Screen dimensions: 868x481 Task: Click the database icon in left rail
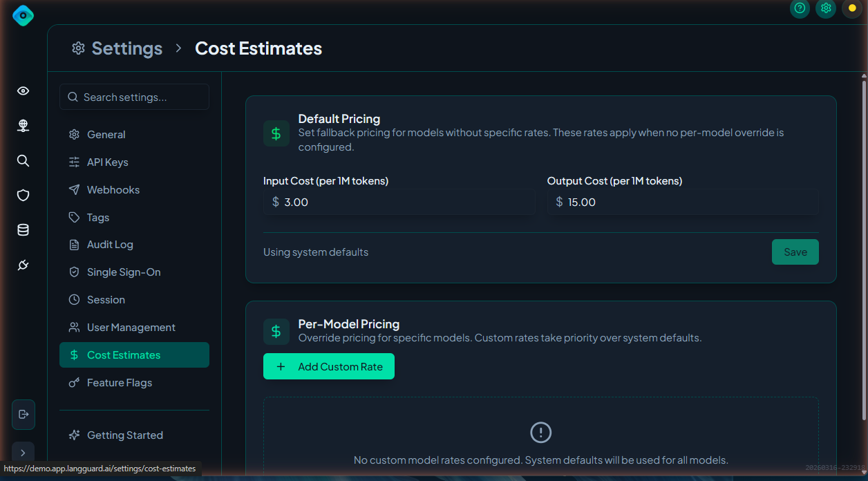pyautogui.click(x=23, y=230)
